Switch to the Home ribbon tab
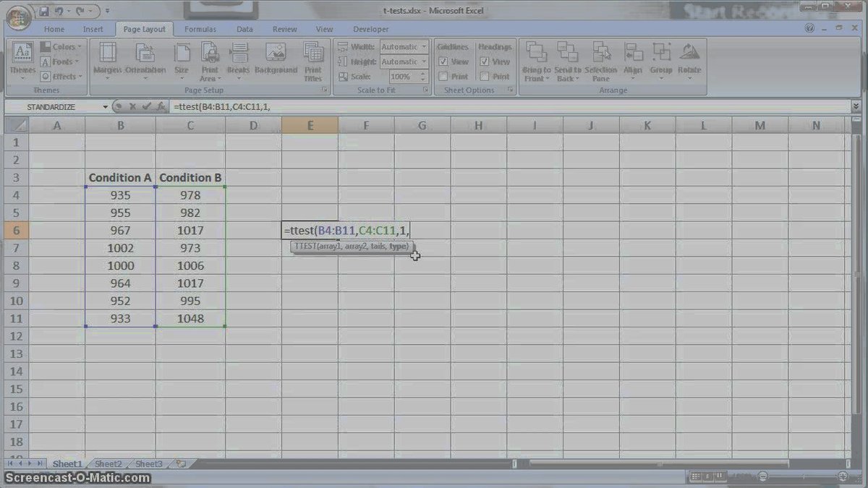 pos(54,30)
